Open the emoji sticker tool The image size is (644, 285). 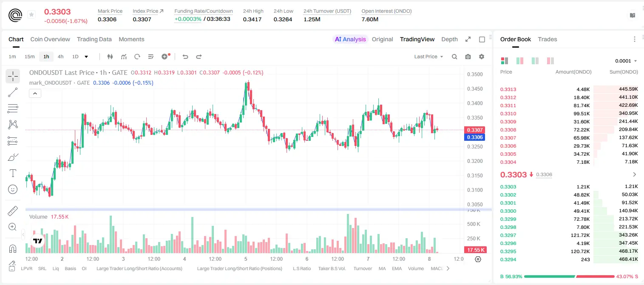13,189
